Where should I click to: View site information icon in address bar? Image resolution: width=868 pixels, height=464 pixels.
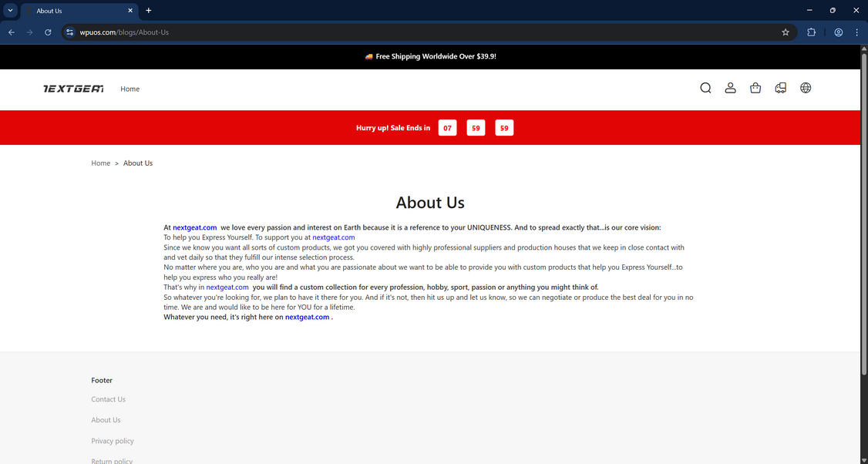[x=69, y=32]
